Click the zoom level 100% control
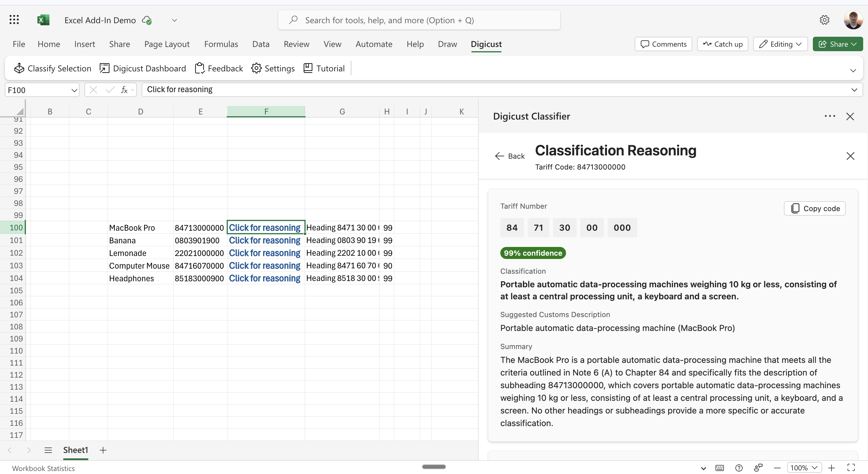This screenshot has width=868, height=474. 804,468
